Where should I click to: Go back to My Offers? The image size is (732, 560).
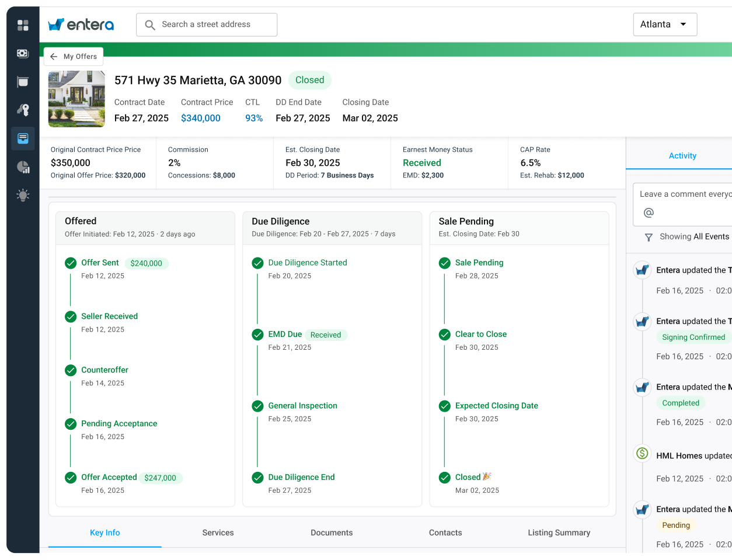[74, 57]
